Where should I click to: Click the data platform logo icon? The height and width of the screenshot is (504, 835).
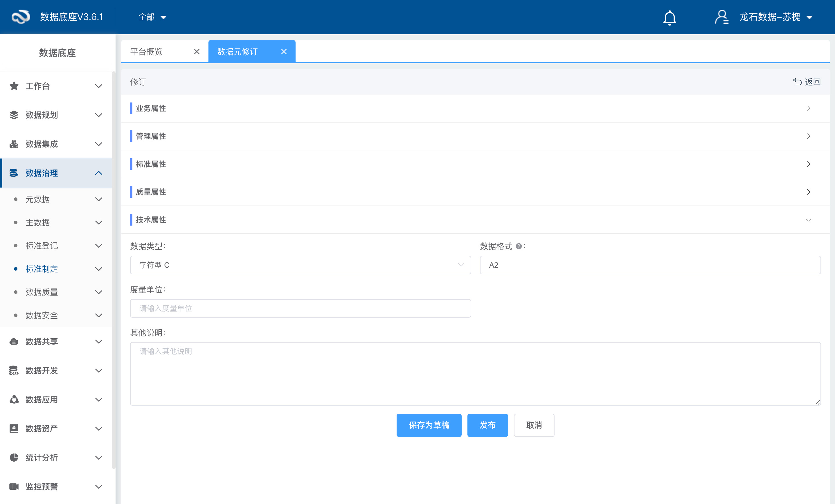click(21, 17)
